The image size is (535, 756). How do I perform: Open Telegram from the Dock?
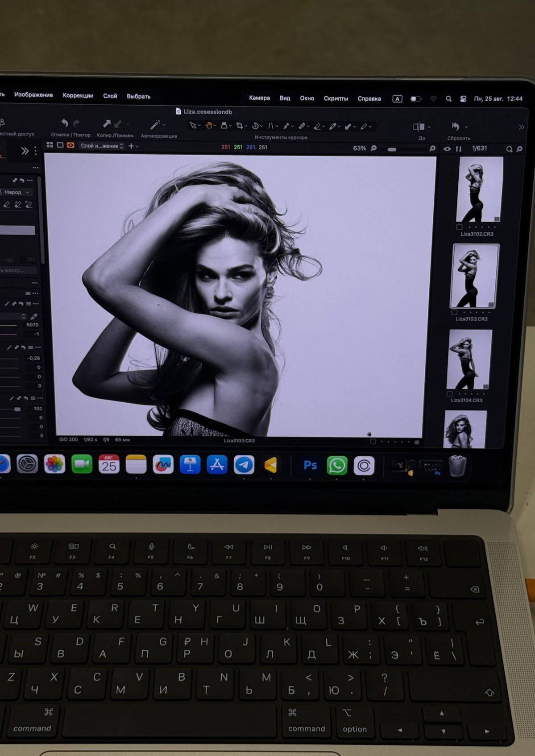click(244, 465)
